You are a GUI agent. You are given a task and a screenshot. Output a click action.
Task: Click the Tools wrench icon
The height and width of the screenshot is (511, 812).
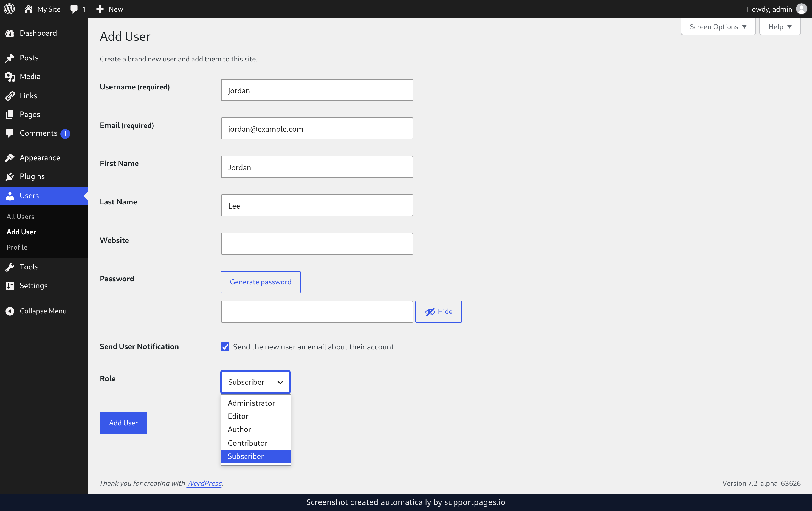pos(10,267)
